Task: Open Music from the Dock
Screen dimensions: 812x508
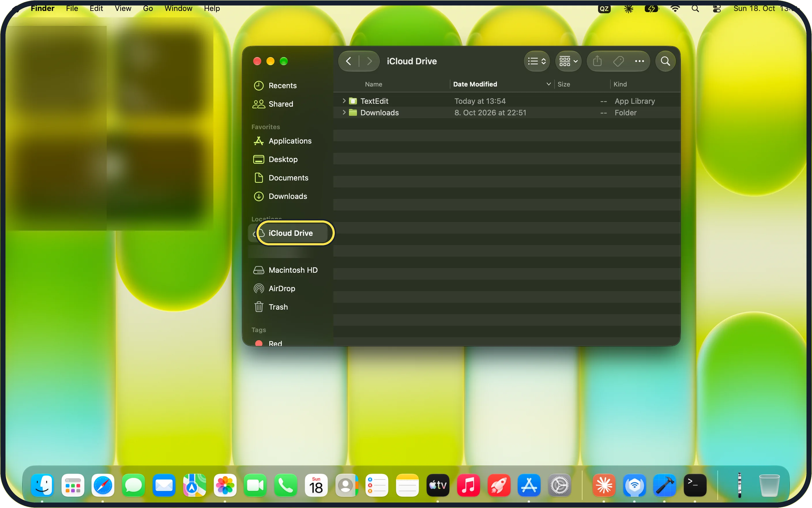Action: [468, 485]
